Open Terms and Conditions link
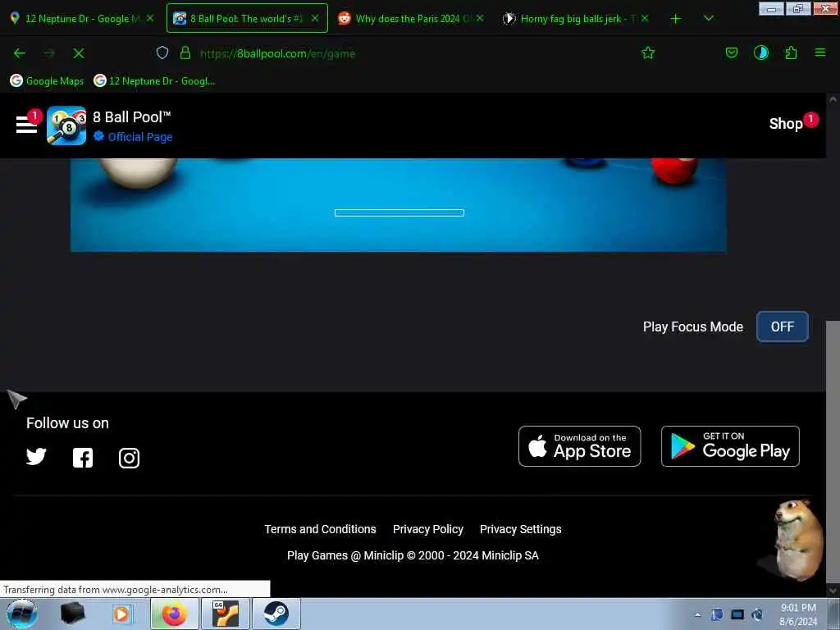This screenshot has width=840, height=630. click(x=320, y=529)
